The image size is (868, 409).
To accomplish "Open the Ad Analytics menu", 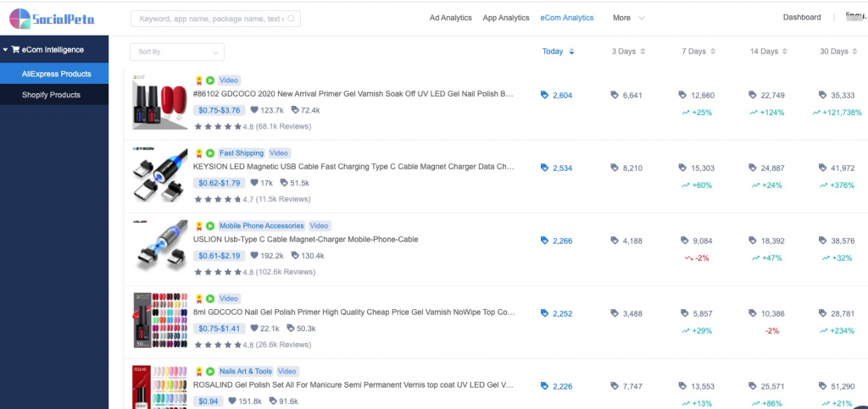I will click(x=451, y=18).
